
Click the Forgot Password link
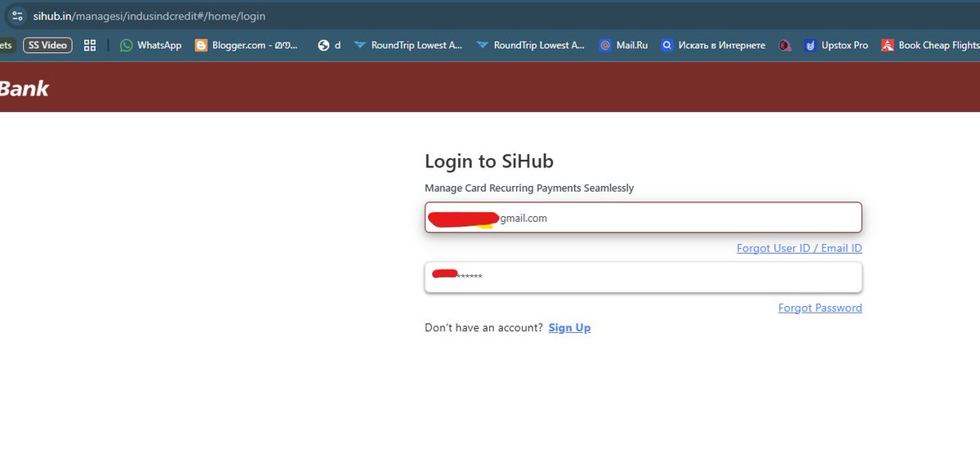(x=820, y=308)
